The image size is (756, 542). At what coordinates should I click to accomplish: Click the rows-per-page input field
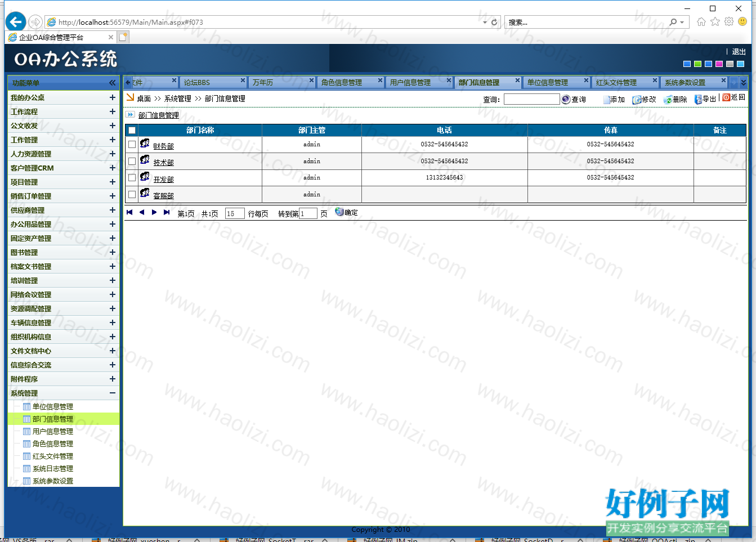coord(235,213)
